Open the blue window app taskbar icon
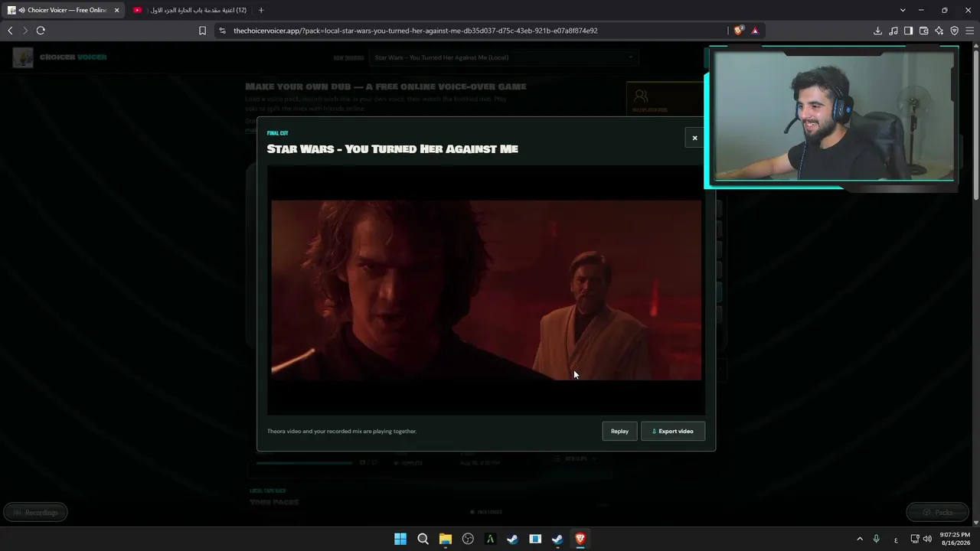Screen dimensions: 980x551 (535, 539)
